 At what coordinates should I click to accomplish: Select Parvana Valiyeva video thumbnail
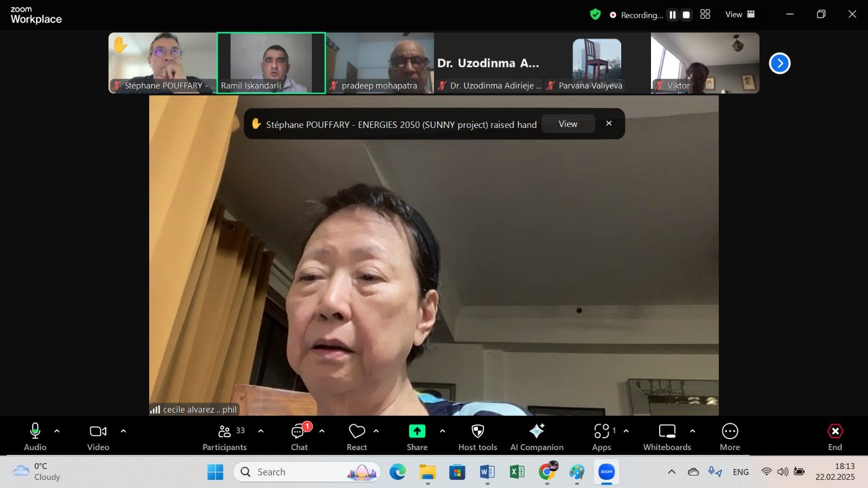[x=597, y=63]
